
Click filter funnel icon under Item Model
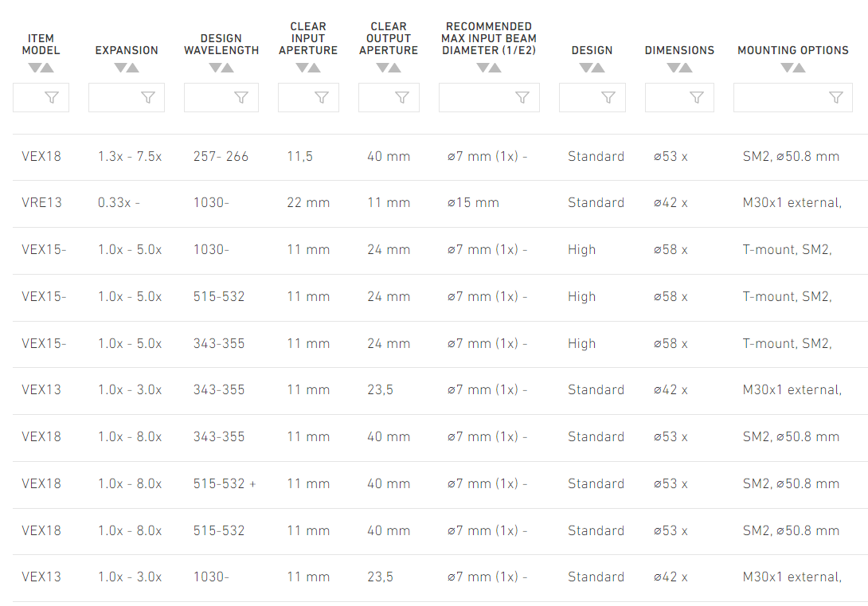click(x=52, y=98)
